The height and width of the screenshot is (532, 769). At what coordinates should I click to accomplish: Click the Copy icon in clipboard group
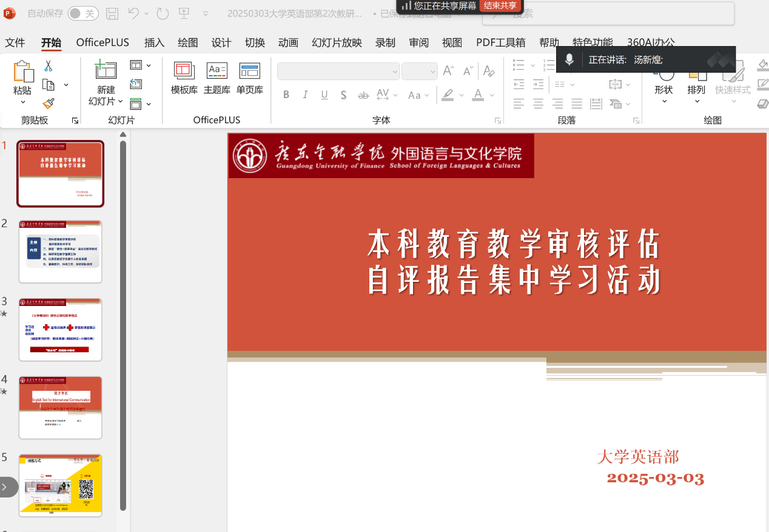pos(49,85)
